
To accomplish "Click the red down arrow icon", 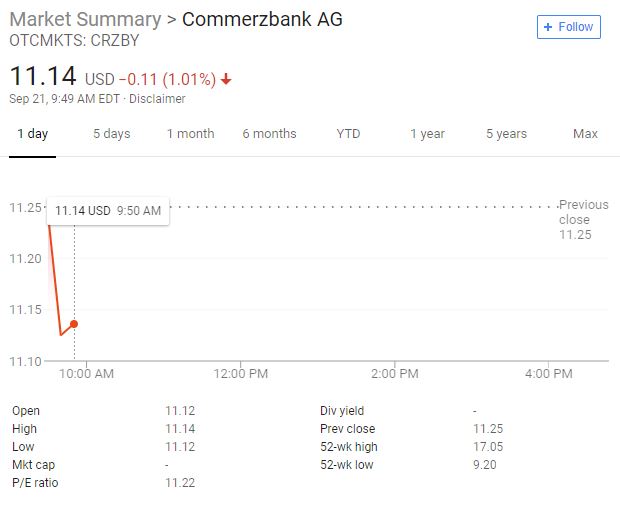I will (226, 79).
